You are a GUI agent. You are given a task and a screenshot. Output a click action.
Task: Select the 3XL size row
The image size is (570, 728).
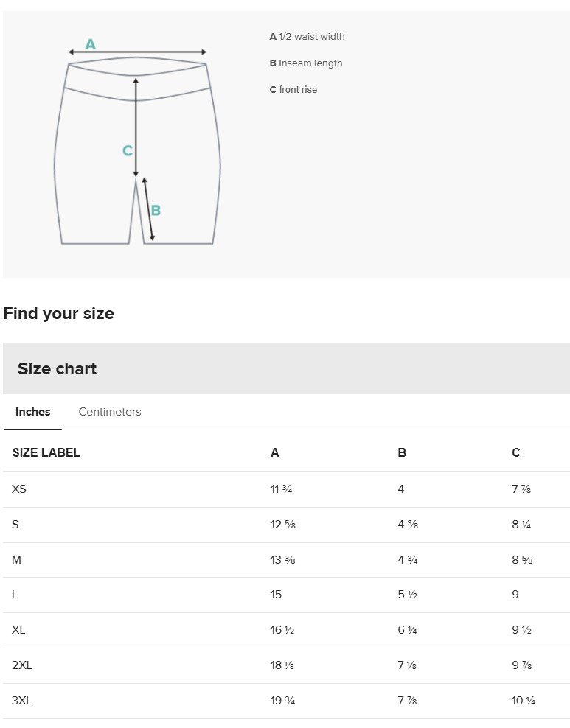286,701
